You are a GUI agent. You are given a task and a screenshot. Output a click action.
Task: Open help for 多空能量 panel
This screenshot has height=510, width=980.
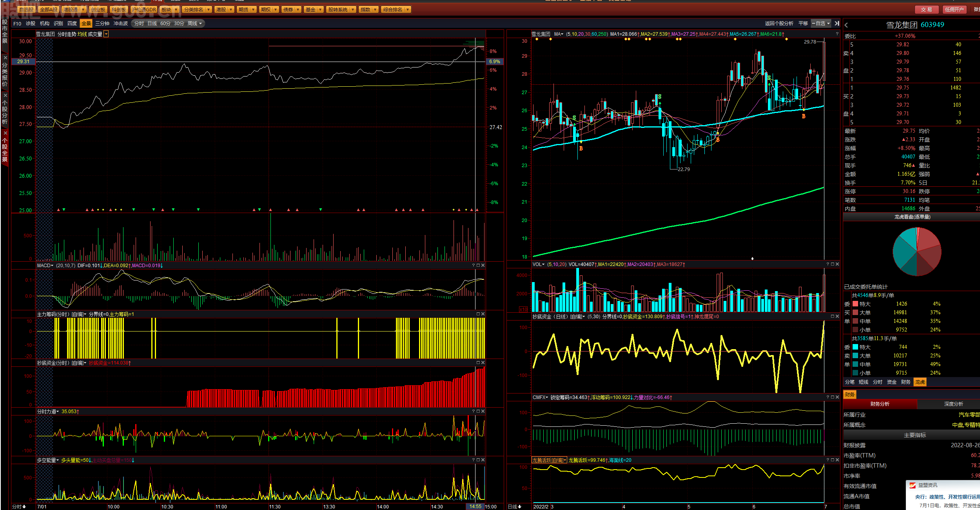[x=474, y=460]
